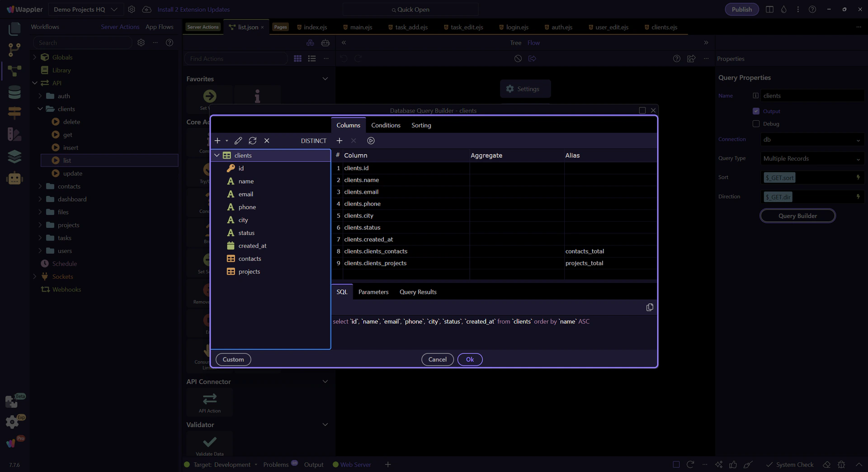The height and width of the screenshot is (472, 868).
Task: Click the Custom button
Action: (x=233, y=359)
